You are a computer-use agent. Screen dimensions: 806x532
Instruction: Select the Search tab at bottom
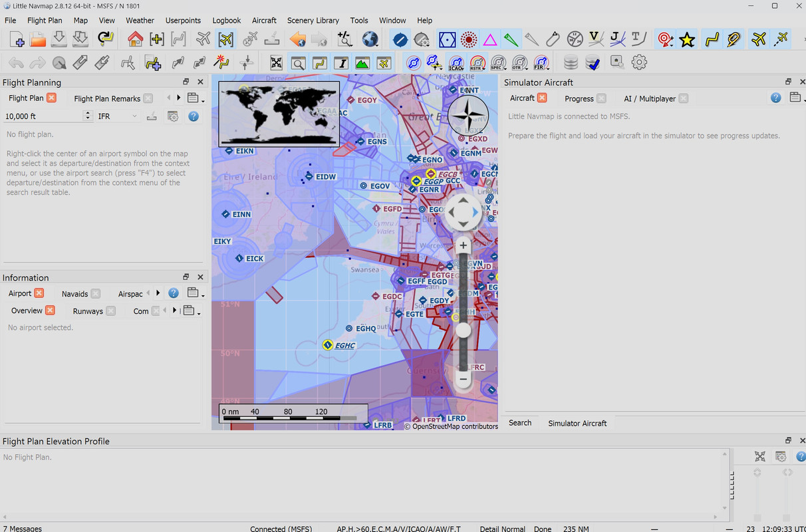coord(520,423)
